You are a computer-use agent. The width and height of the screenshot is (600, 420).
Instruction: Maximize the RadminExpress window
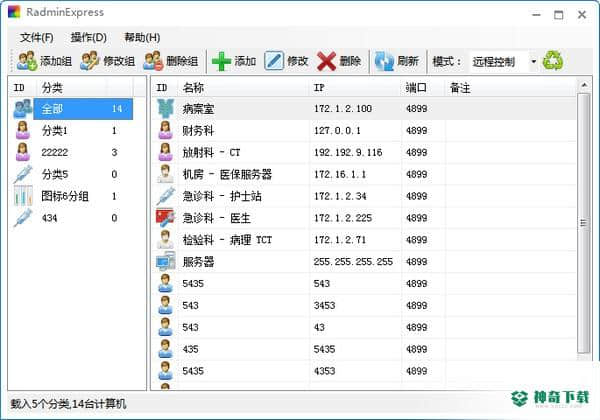tap(559, 15)
